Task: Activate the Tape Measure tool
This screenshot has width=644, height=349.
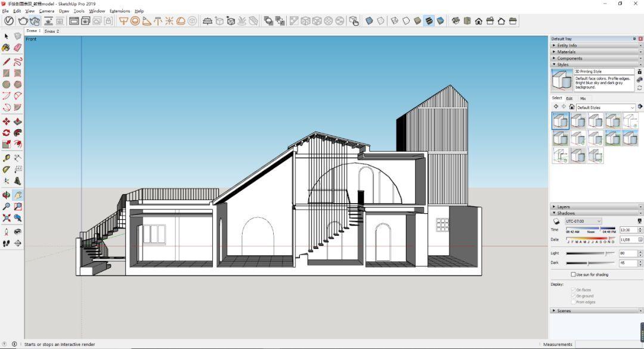Action: (x=6, y=158)
